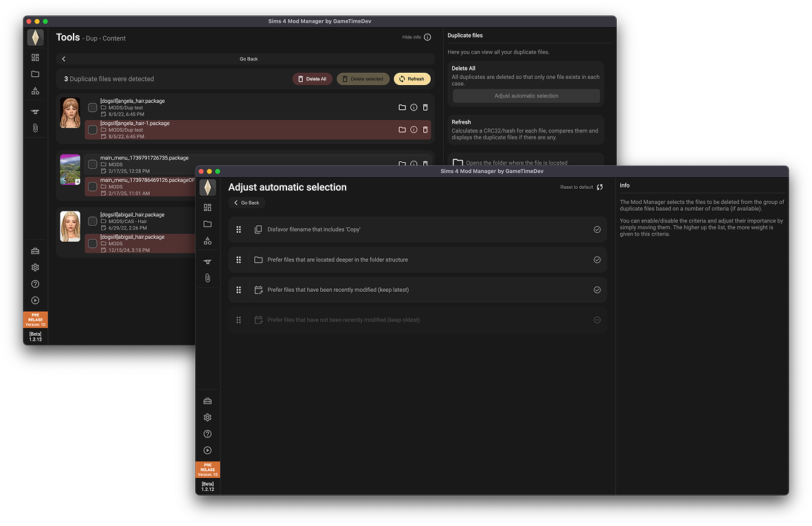
Task: Click Delete All button
Action: [313, 79]
